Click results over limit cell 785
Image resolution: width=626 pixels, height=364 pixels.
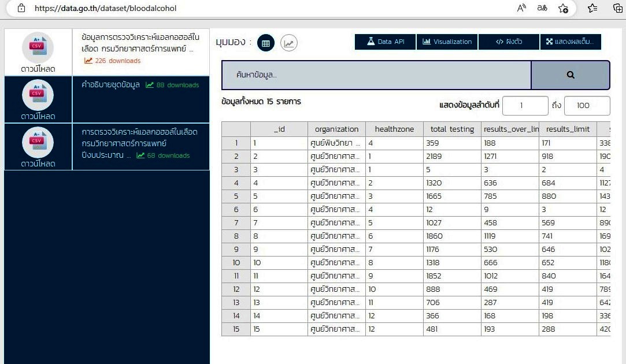[x=510, y=196]
